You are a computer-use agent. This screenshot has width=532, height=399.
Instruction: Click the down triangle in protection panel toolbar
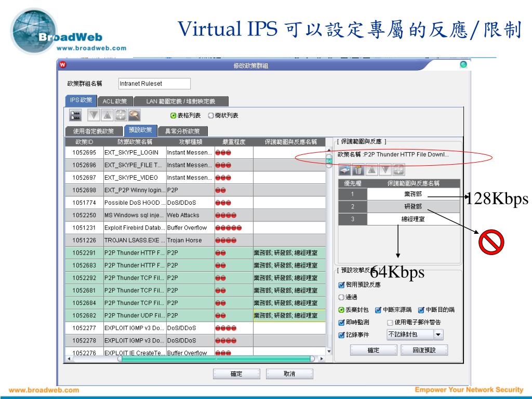[x=385, y=169]
